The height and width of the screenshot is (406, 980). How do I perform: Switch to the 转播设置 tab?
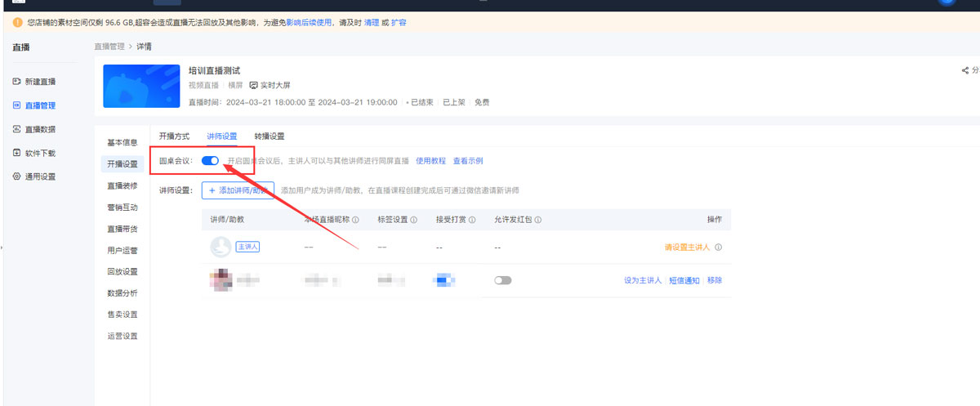coord(269,136)
